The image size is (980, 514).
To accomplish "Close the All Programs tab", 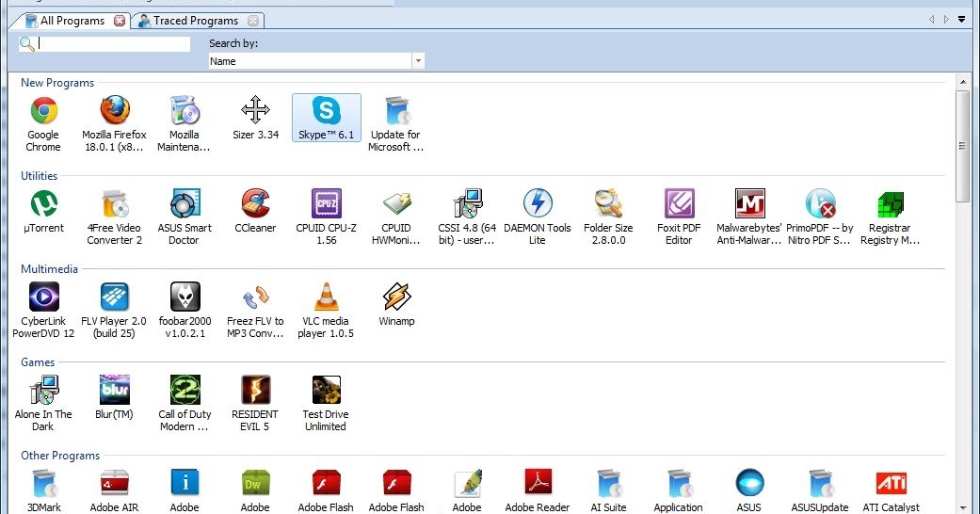I will pyautogui.click(x=120, y=21).
